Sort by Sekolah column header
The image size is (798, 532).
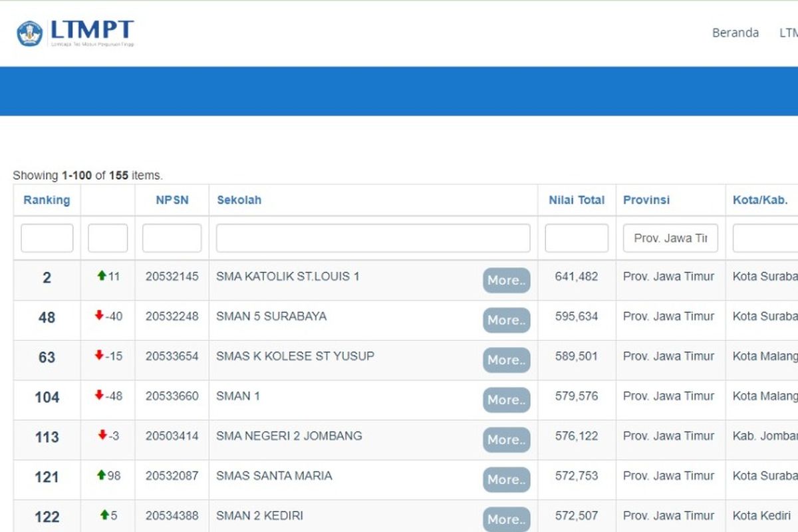coord(239,199)
